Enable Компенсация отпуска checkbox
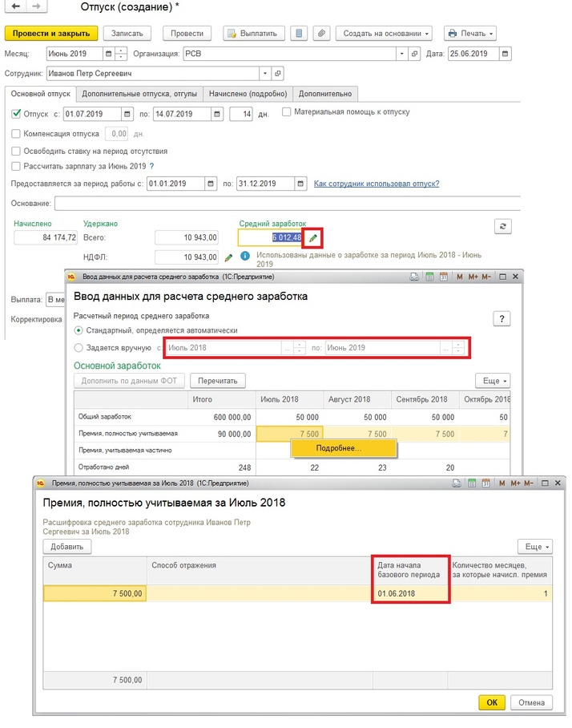Screen dimensions: 572x728 [17, 134]
